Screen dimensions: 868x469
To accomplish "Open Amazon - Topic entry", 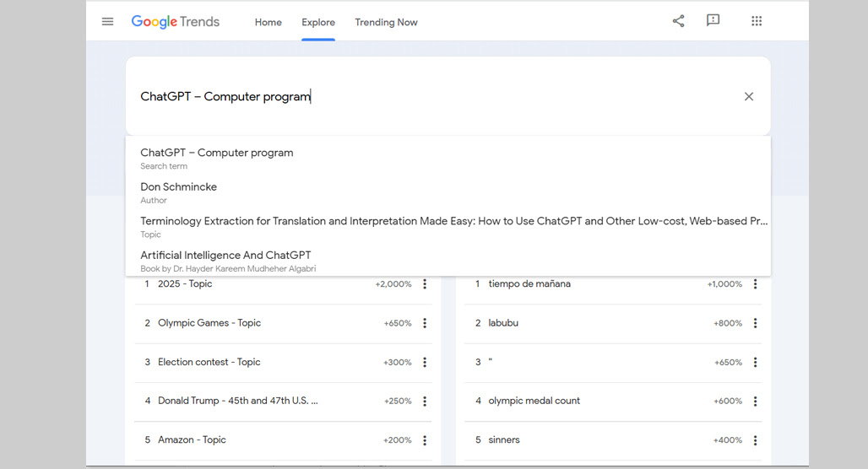I will 192,440.
